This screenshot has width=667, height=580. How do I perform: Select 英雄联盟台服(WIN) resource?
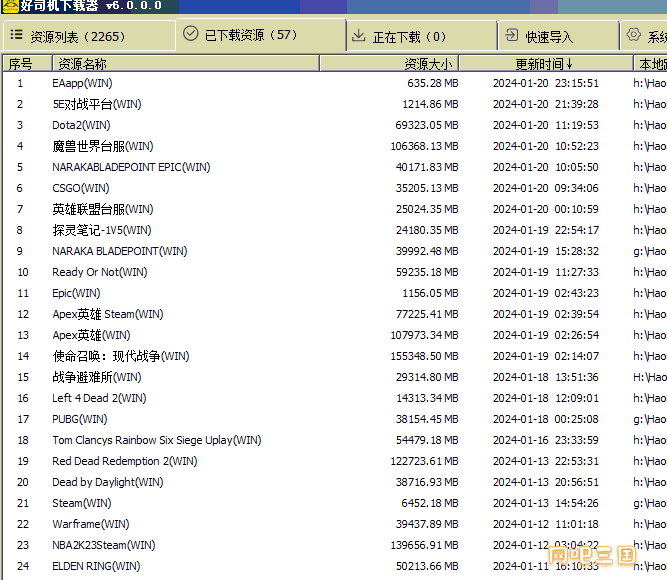click(334, 209)
